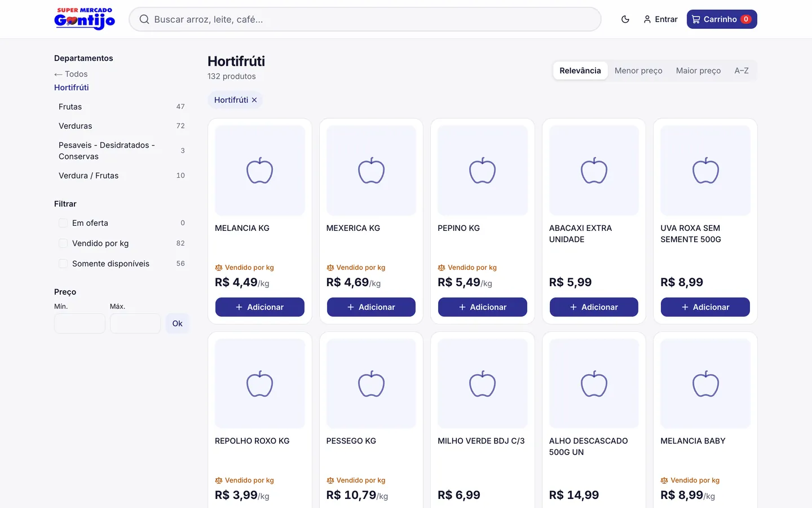Click the Hortifrúti department link
This screenshot has height=508, width=812.
pyautogui.click(x=72, y=87)
